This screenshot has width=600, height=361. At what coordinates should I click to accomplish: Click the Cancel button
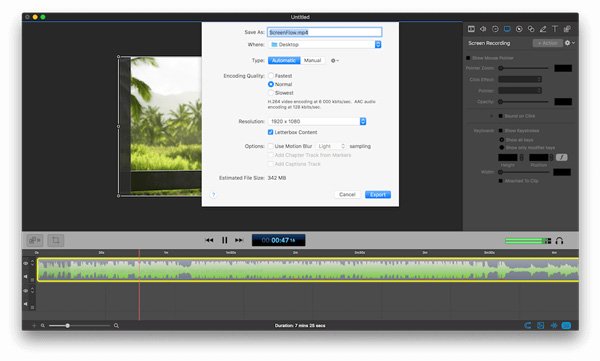pos(347,194)
